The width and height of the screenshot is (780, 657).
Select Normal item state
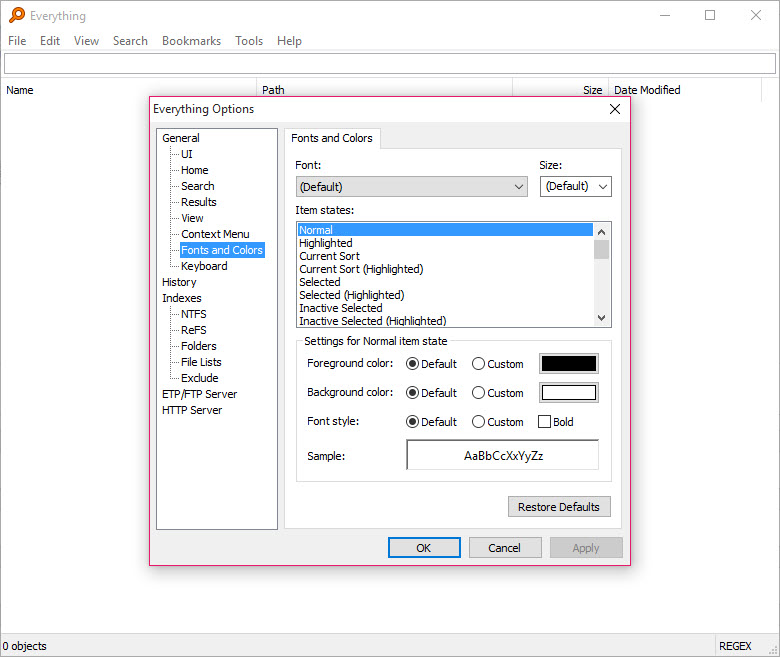445,230
